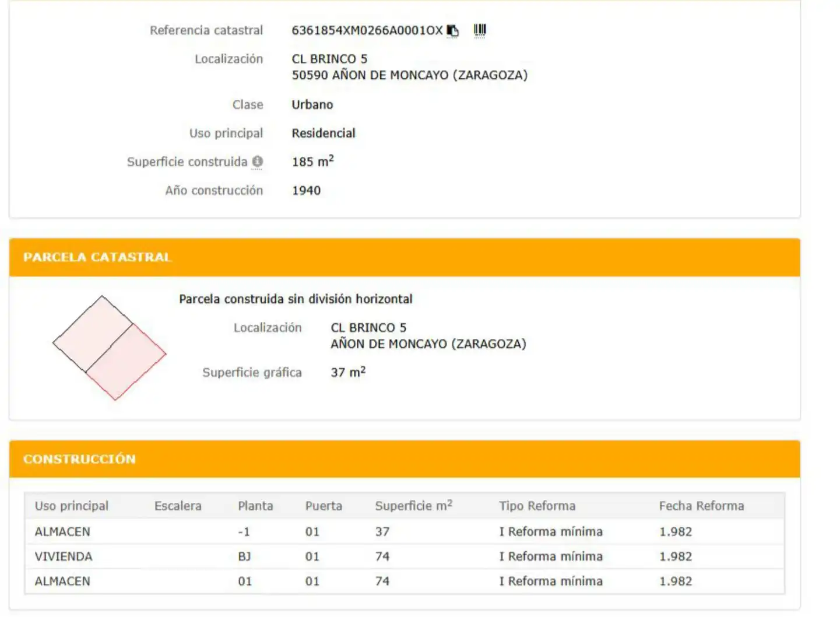Click the Superficie gráfica 37 m² value

pos(348,372)
